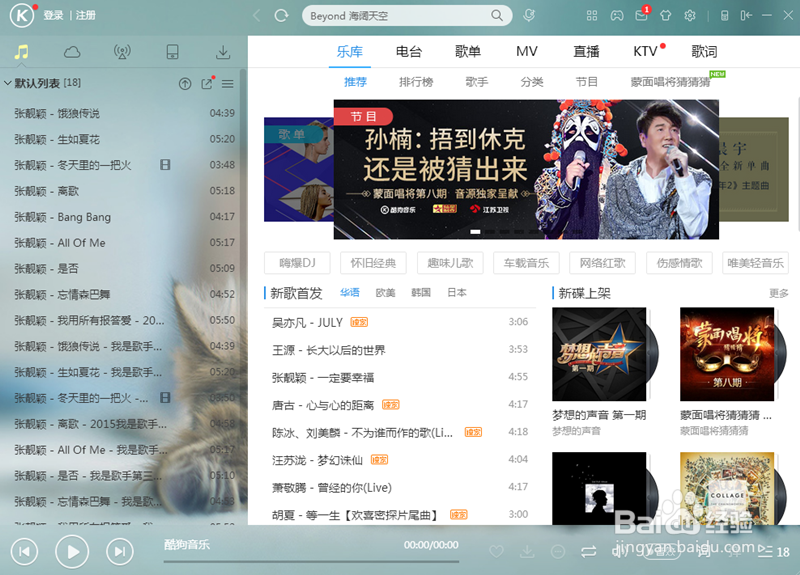
Task: Filter new songs by 韩国
Action: pos(421,293)
